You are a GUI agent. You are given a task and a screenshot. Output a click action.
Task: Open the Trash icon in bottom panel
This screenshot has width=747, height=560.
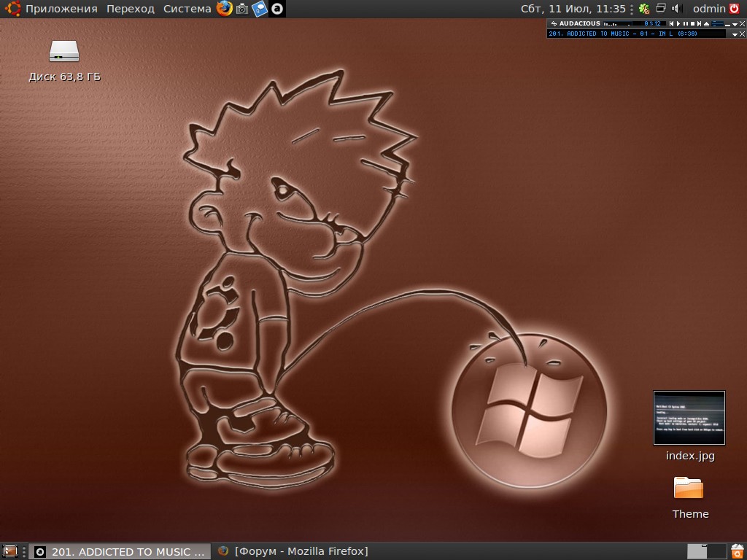(737, 551)
